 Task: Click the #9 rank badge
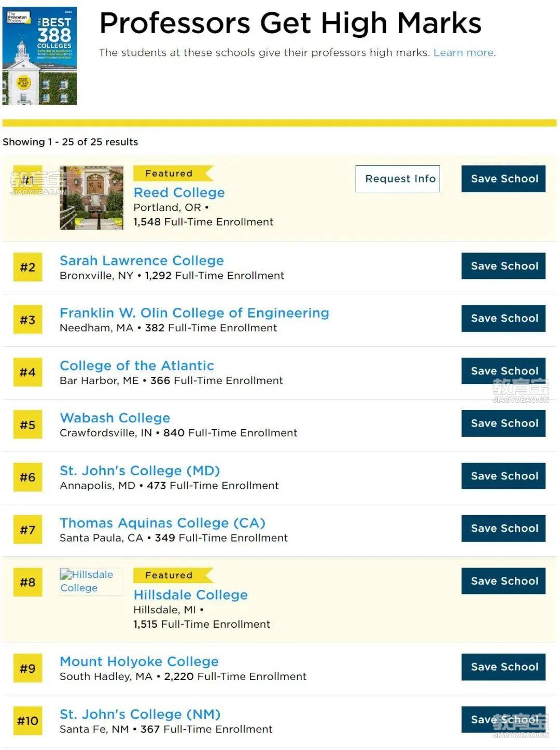click(x=27, y=669)
